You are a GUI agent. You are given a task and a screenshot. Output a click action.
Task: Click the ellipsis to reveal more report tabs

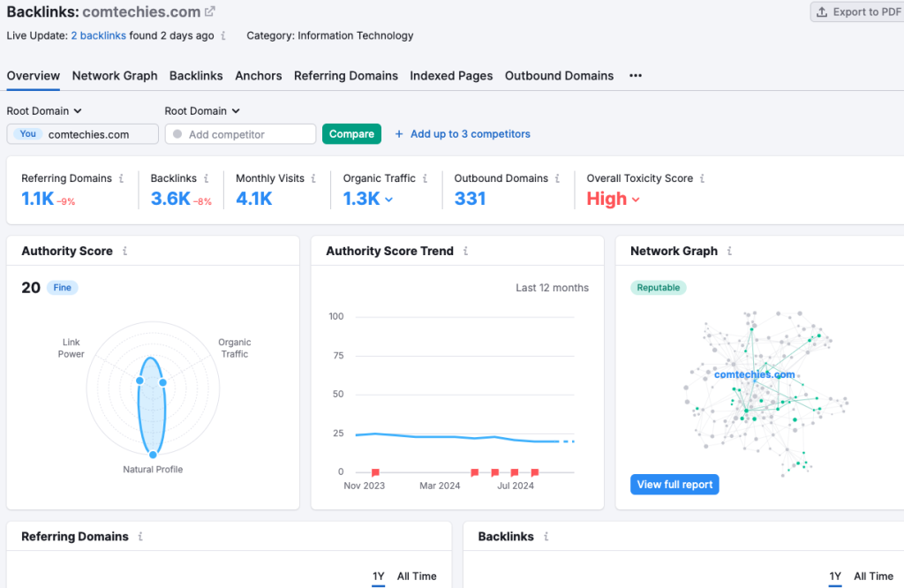(x=635, y=76)
